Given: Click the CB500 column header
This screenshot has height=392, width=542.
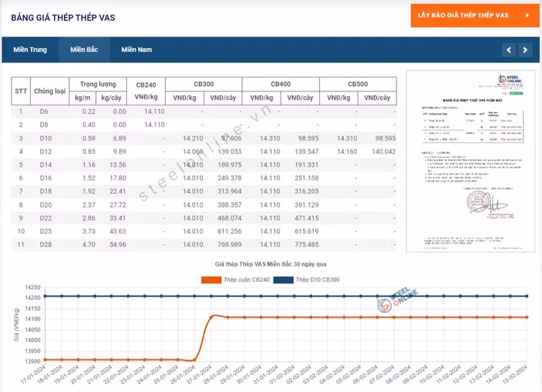Looking at the screenshot, I should coord(358,84).
